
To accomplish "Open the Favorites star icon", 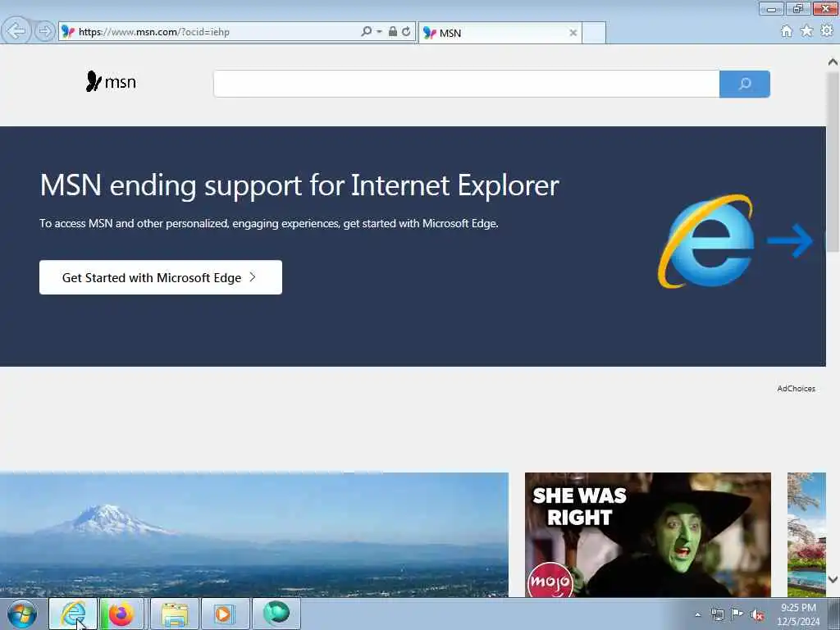I will pyautogui.click(x=806, y=31).
